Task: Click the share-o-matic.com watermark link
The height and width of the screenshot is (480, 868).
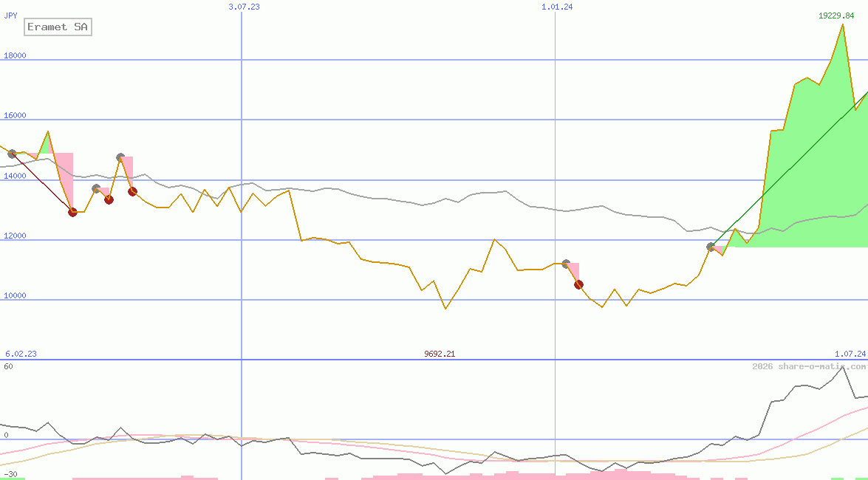Action: tap(809, 366)
